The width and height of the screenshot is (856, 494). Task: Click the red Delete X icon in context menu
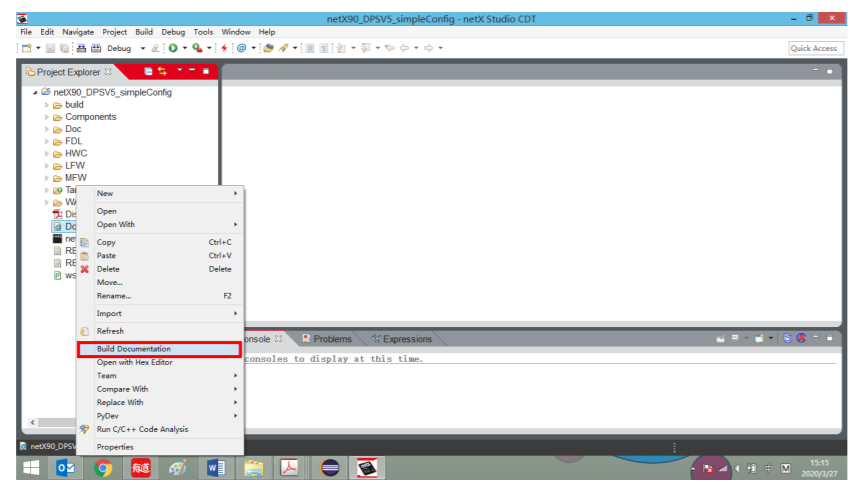tap(85, 269)
